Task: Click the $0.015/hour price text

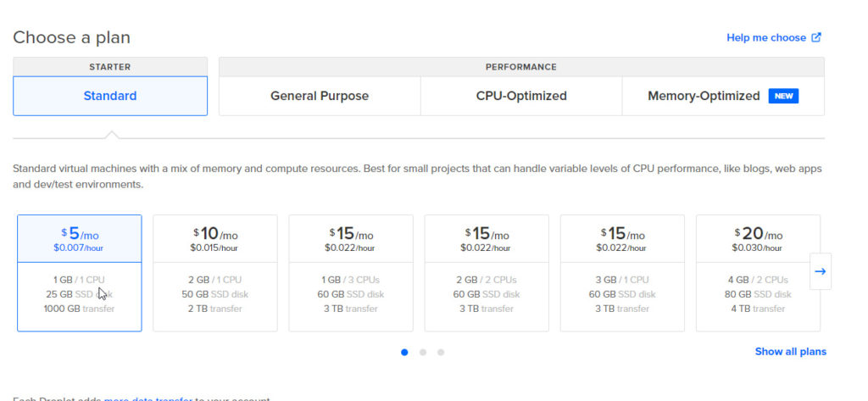Action: [x=214, y=248]
